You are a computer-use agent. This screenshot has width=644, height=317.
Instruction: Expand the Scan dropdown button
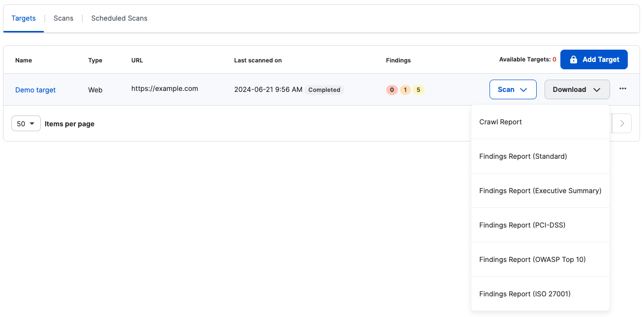513,89
